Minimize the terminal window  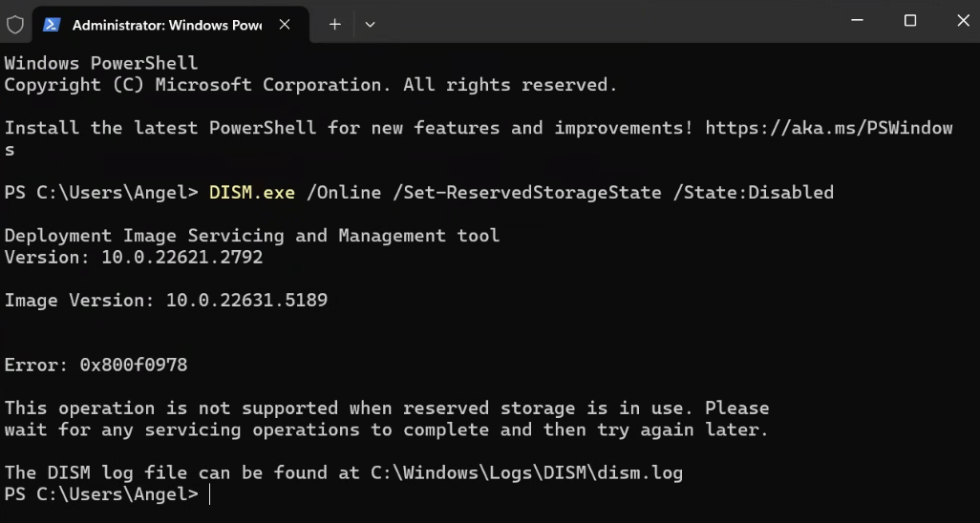(x=865, y=21)
